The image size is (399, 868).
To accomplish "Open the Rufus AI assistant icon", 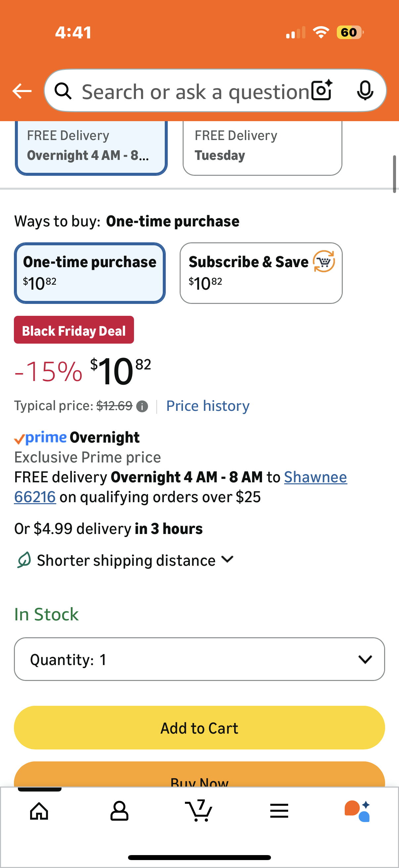I will 358,811.
